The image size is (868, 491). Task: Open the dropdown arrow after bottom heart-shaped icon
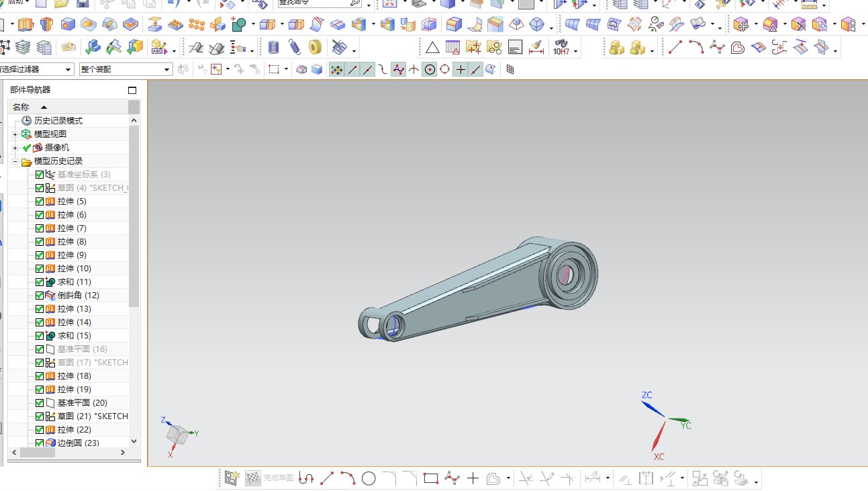pyautogui.click(x=508, y=478)
